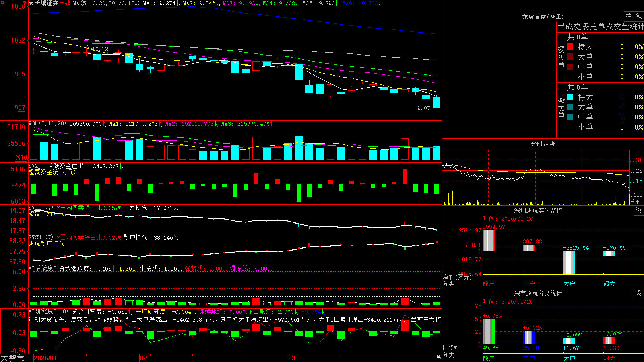Click the 长城证券 stock name
This screenshot has width=644, height=362.
click(x=46, y=3)
